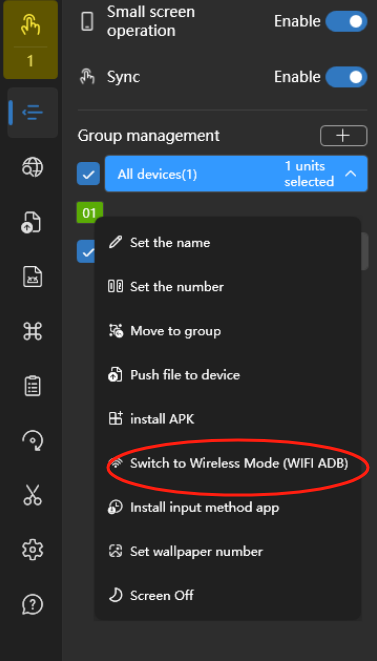Click the device 01 green number badge
377x661 pixels.
pyautogui.click(x=89, y=213)
